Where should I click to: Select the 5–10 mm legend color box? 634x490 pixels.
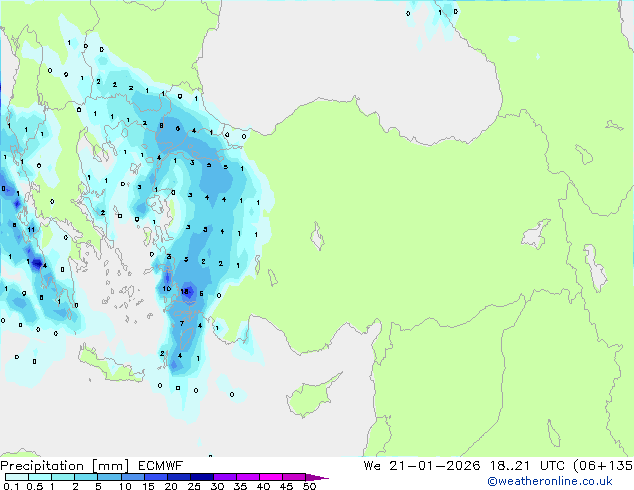click(x=109, y=477)
